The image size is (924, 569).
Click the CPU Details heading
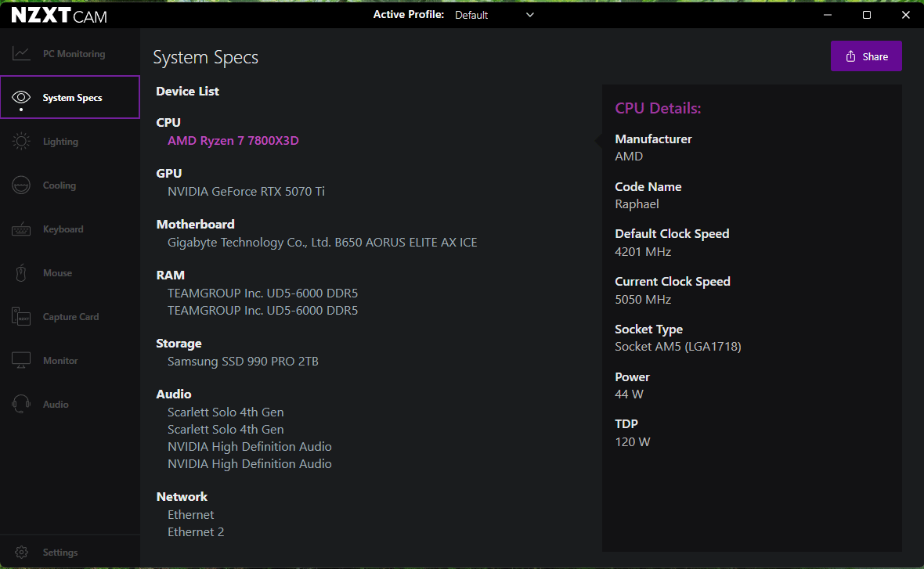(x=658, y=108)
